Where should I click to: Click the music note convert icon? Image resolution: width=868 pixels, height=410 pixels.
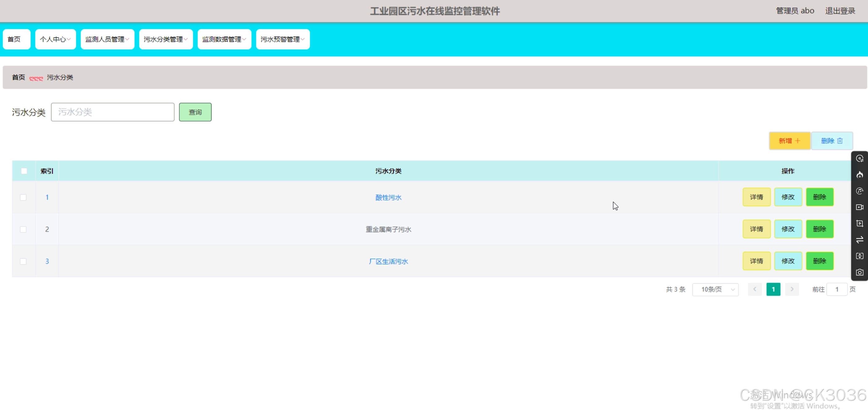pyautogui.click(x=860, y=191)
